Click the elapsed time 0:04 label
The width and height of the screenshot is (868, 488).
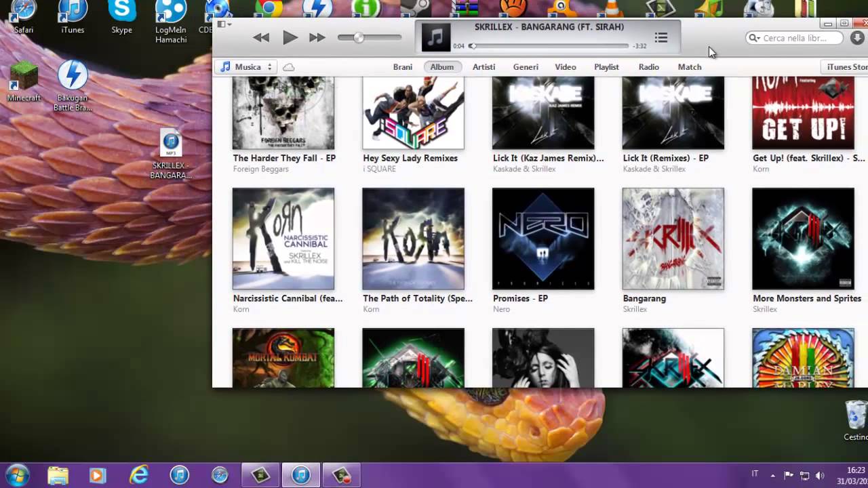pos(458,46)
